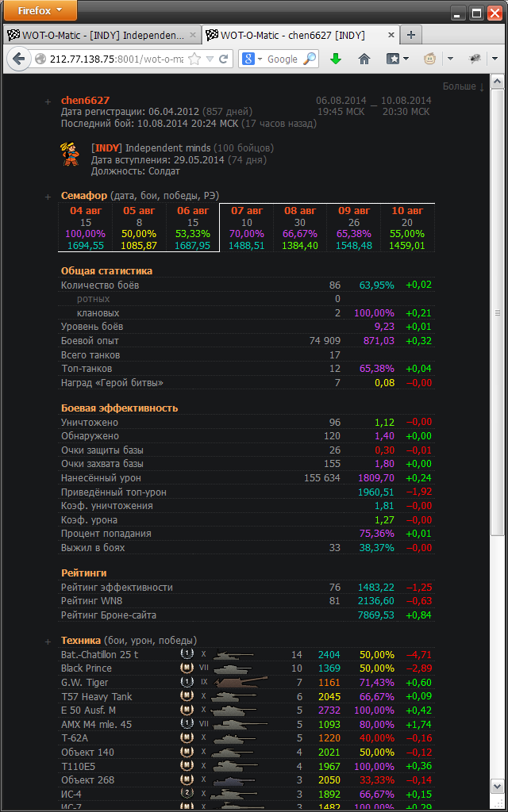This screenshot has width=508, height=812.
Task: Expand the plus next to Техника
Action: click(48, 641)
